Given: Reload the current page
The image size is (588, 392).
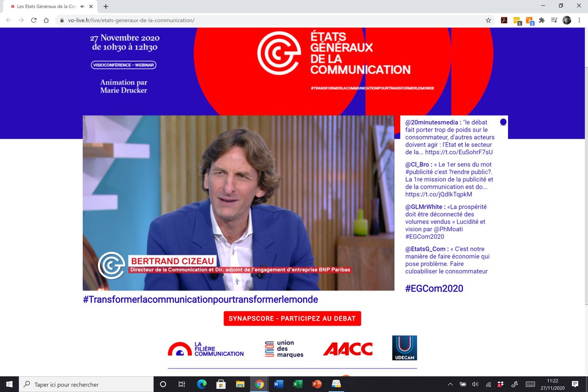Looking at the screenshot, I should pos(34,20).
